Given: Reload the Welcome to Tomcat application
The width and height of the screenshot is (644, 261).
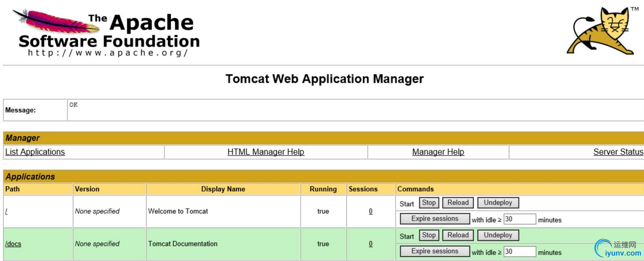Looking at the screenshot, I should click(x=458, y=203).
